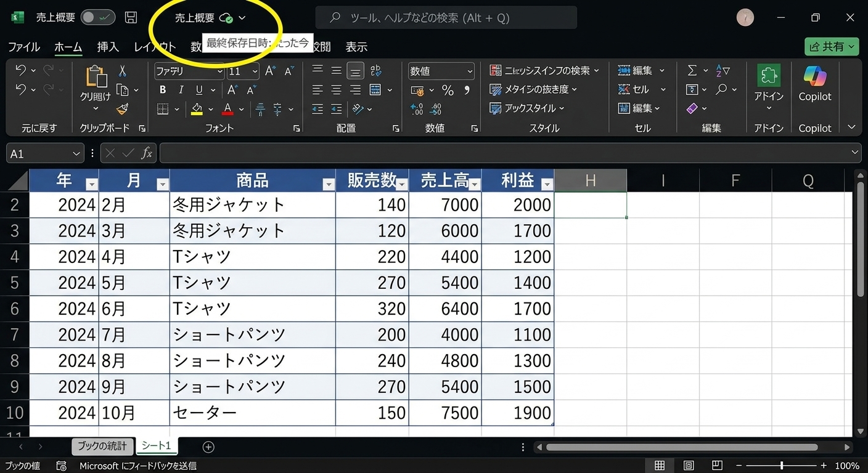Open the Font group dialog launcher
The image size is (868, 473).
tap(297, 128)
